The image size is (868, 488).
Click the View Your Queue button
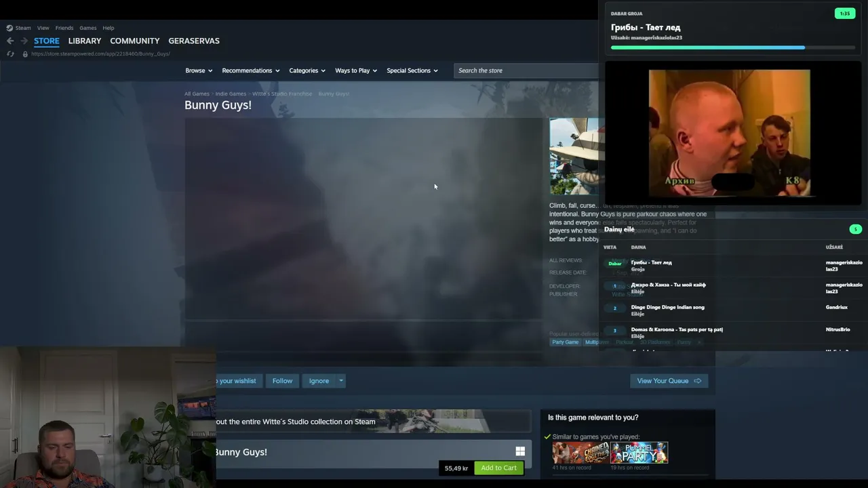coord(669,381)
